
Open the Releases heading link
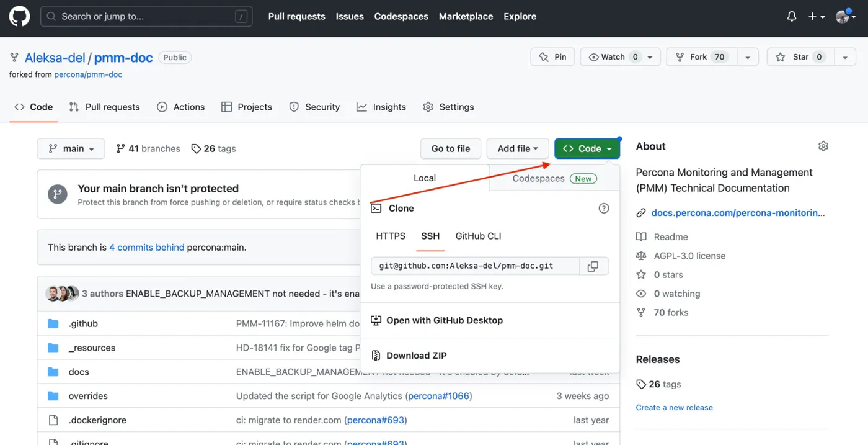click(658, 359)
